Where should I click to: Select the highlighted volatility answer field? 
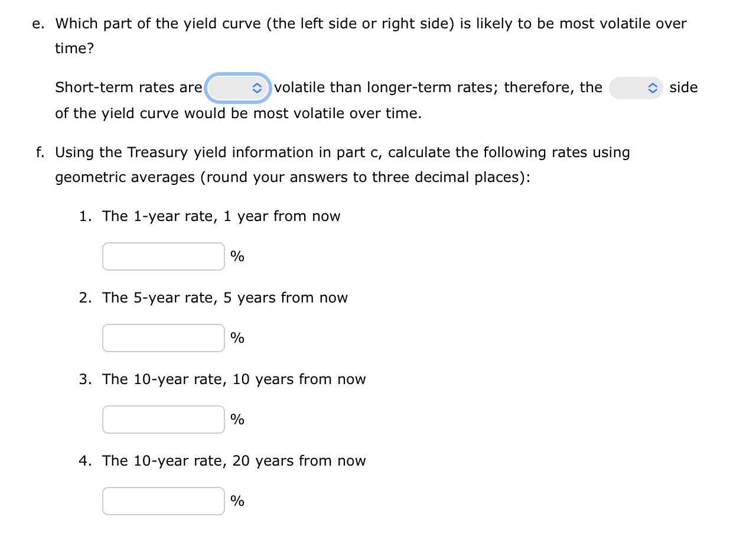pyautogui.click(x=238, y=87)
